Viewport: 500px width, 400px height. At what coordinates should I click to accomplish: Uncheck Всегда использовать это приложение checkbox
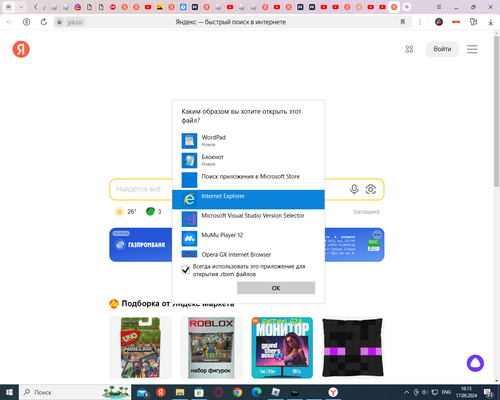[186, 270]
